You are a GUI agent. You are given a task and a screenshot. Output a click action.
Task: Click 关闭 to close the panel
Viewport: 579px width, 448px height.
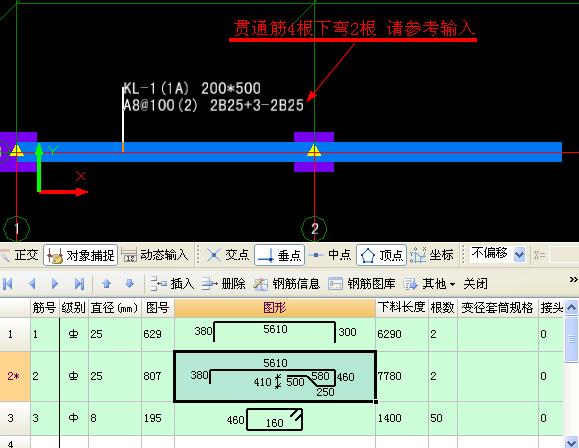click(475, 284)
